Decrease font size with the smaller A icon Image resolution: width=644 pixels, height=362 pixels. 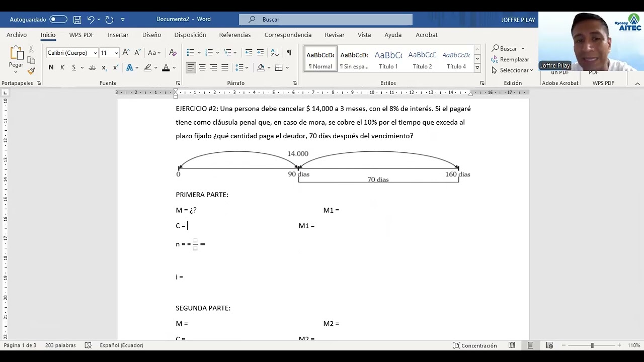(x=137, y=52)
